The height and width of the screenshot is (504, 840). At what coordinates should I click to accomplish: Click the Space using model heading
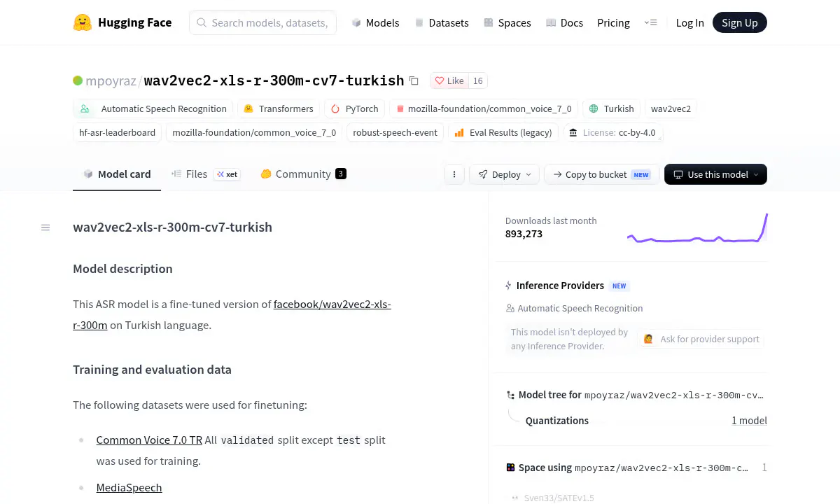point(545,468)
